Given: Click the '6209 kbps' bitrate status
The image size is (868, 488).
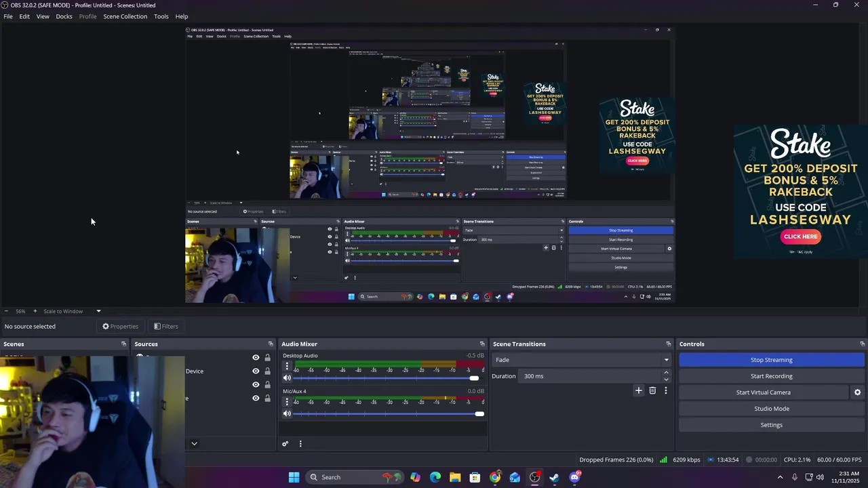Looking at the screenshot, I should tap(686, 460).
